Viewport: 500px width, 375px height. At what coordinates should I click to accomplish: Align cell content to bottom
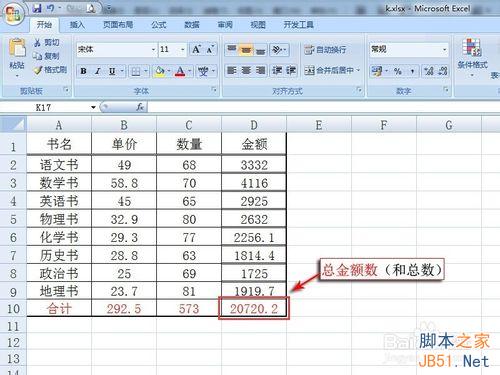point(260,50)
